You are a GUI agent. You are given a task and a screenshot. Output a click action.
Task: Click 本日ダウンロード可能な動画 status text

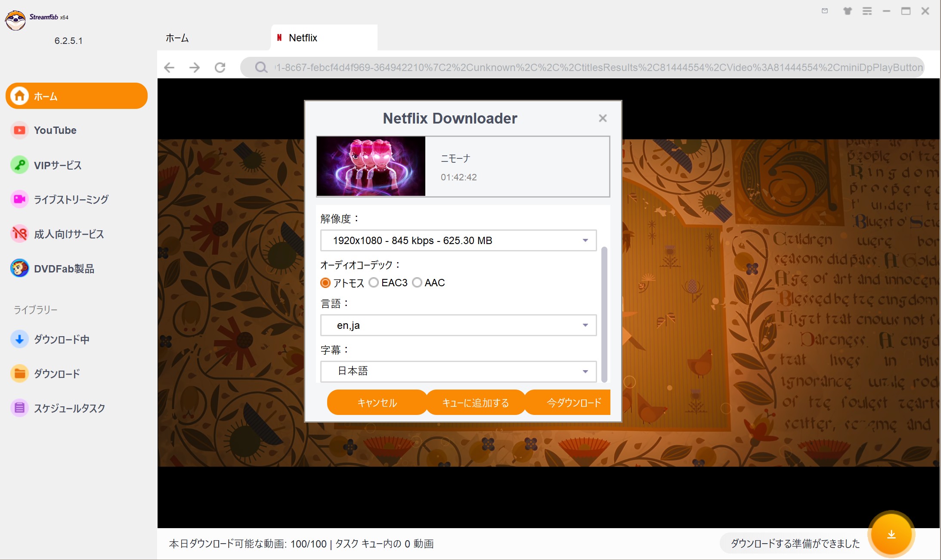tap(301, 544)
